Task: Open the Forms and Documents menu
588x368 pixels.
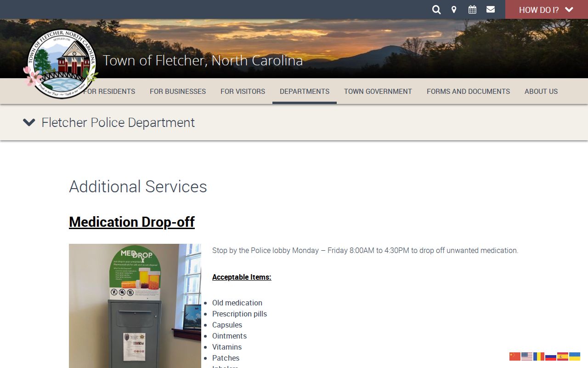Action: tap(468, 91)
